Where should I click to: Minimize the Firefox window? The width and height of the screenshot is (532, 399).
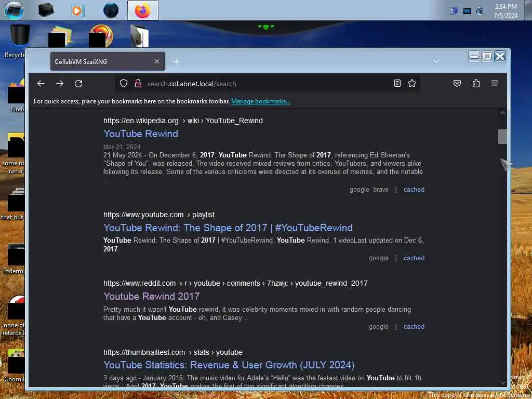(474, 56)
